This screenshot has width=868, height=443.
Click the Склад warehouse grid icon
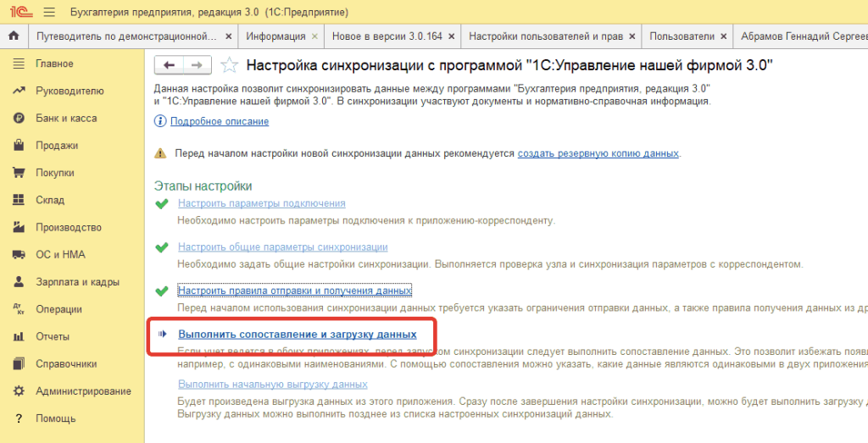pos(19,200)
